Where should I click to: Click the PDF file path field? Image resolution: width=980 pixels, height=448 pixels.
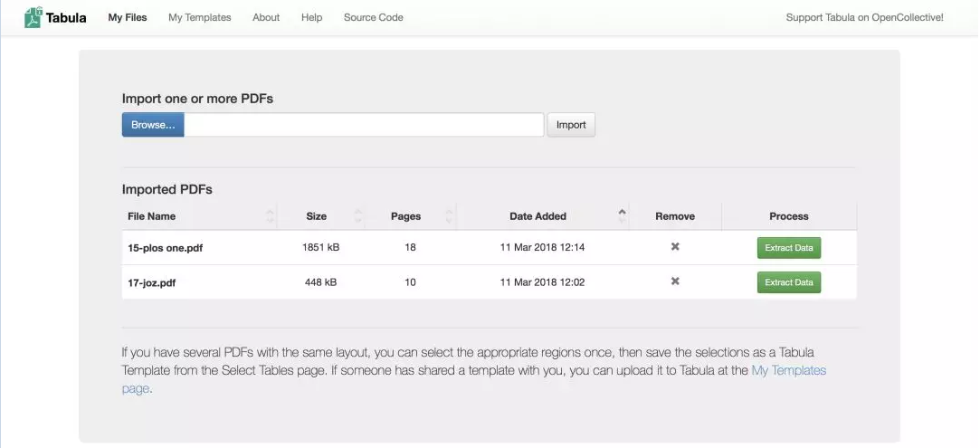click(x=364, y=125)
